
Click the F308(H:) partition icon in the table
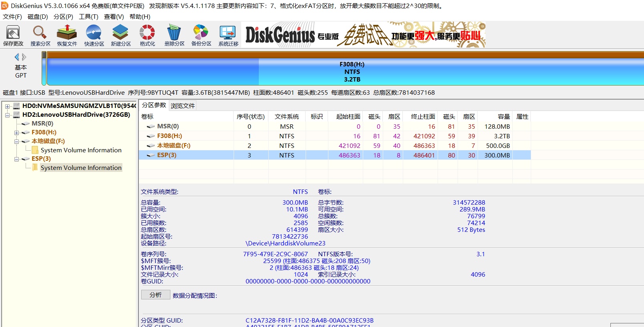(x=151, y=136)
